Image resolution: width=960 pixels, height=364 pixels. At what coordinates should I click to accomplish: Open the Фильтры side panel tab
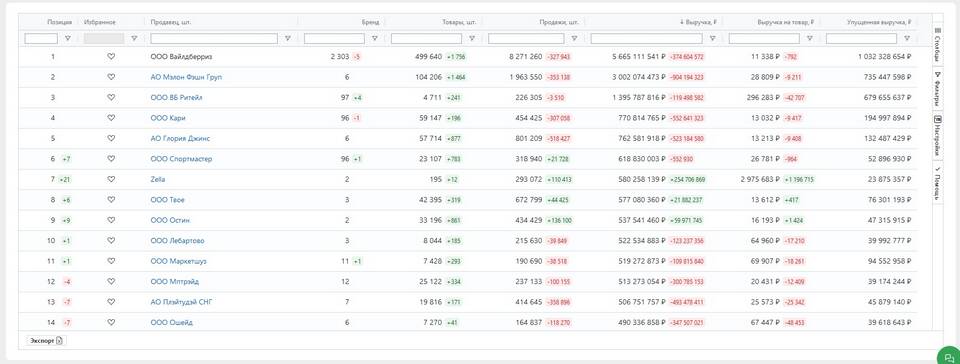937,89
